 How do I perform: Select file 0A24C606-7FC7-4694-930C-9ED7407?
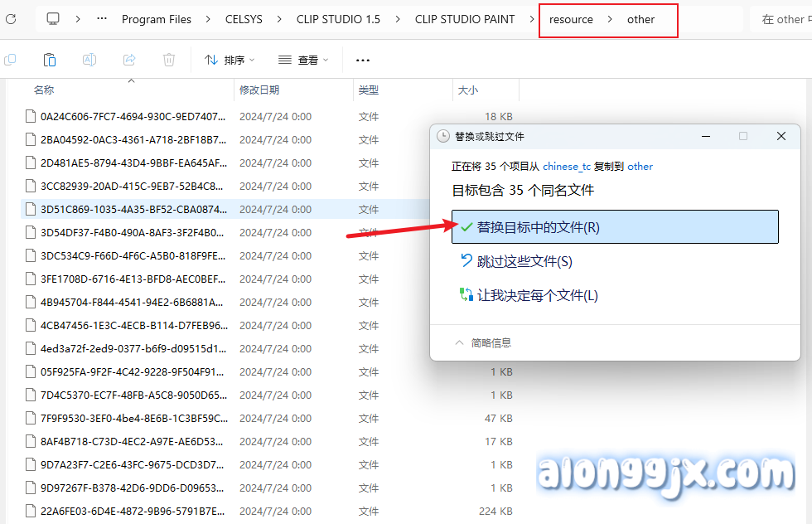click(x=133, y=117)
